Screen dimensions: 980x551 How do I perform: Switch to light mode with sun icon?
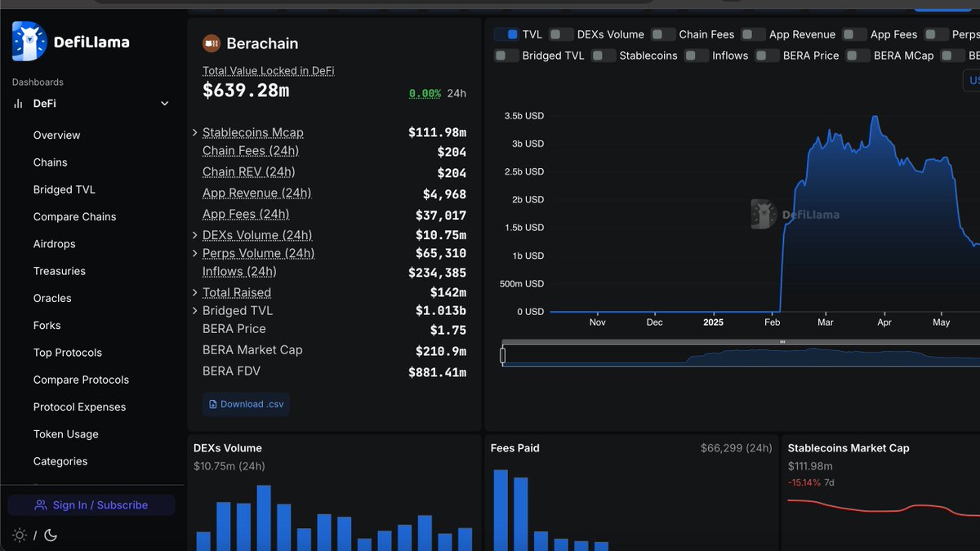point(20,535)
